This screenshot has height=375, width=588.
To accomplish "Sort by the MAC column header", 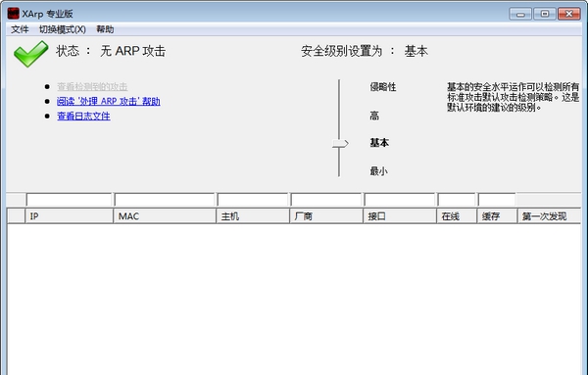I will pos(165,216).
